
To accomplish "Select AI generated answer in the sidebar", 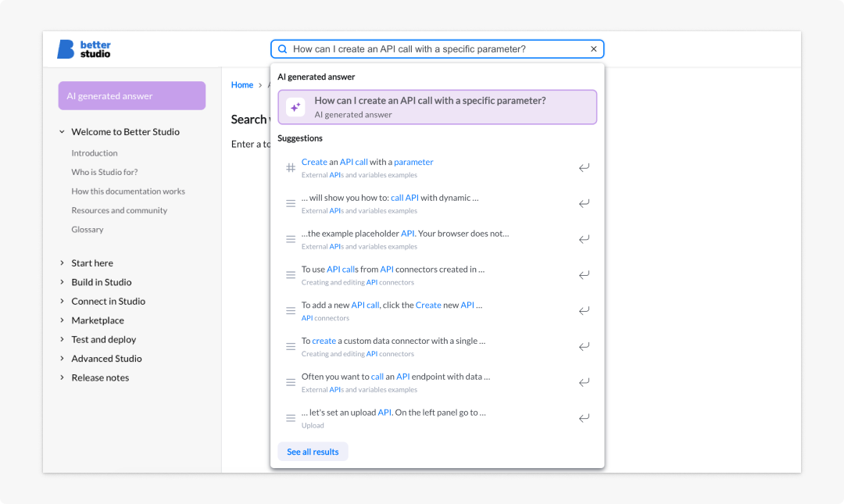I will 132,96.
